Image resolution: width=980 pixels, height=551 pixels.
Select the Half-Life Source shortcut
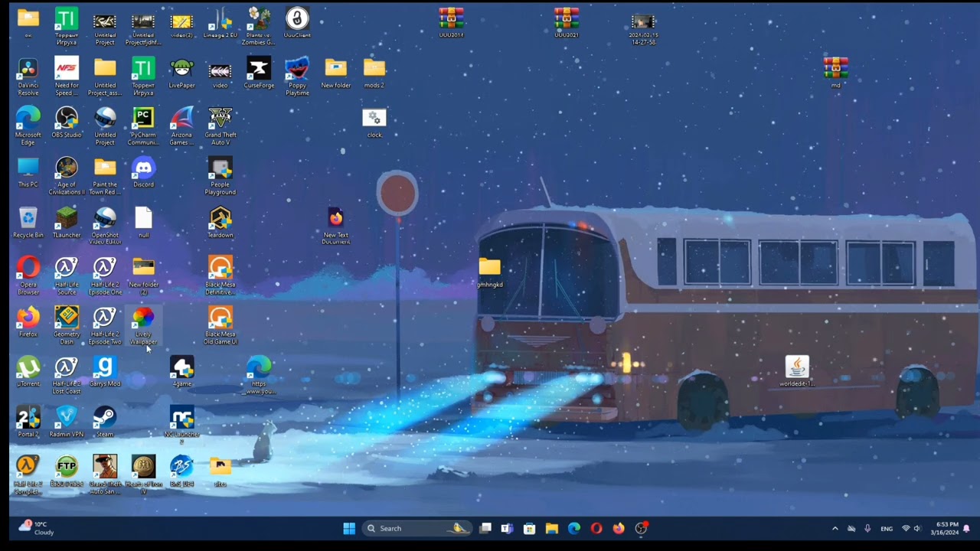[x=67, y=276]
